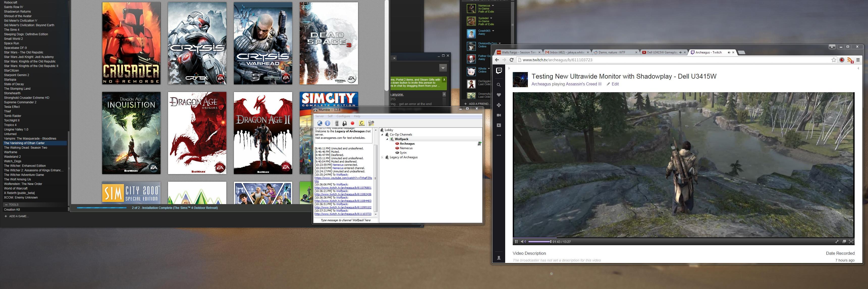Collapse Co-Op Channels in Mumble

pos(383,135)
